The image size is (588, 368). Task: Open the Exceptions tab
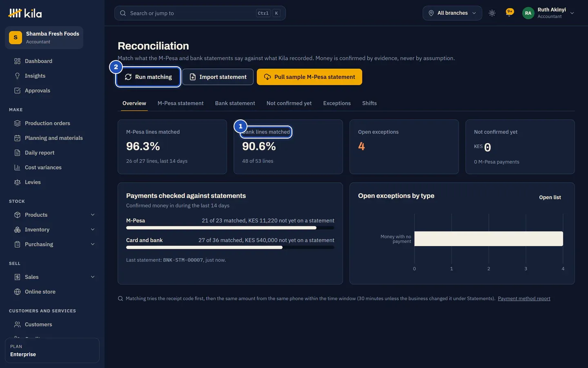[337, 103]
